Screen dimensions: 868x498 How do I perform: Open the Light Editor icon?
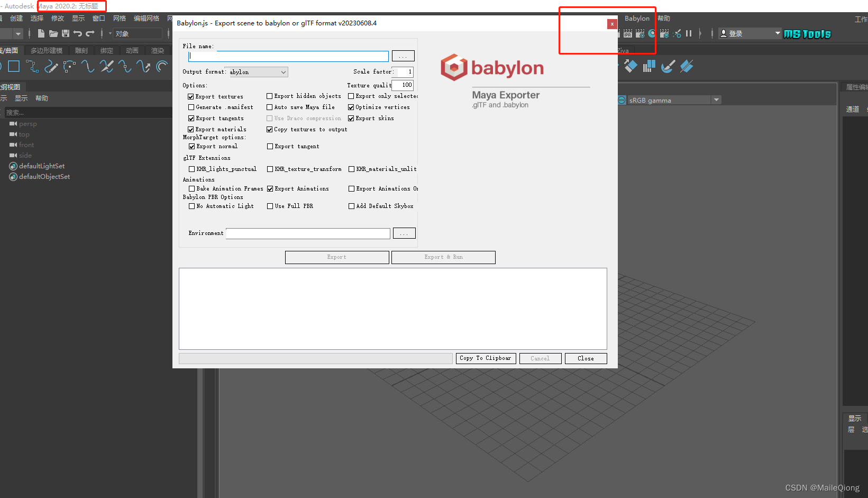click(x=677, y=33)
